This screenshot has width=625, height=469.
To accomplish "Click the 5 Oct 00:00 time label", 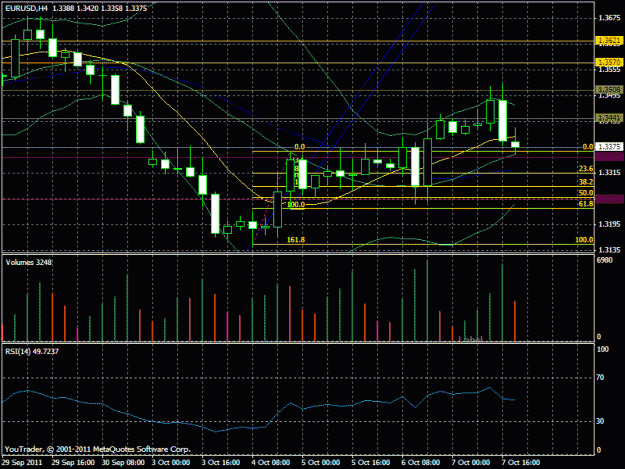I will (x=321, y=463).
